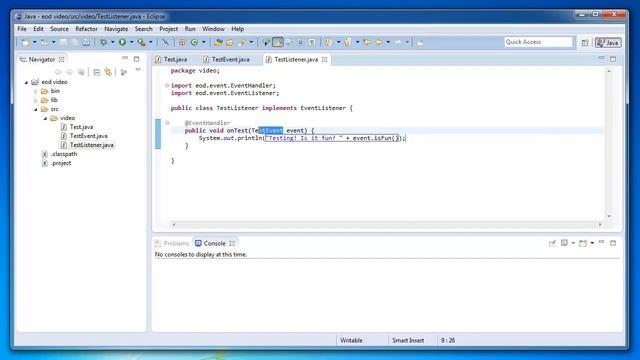Viewport: 640px width, 360px height.
Task: Click the New Java Class icon
Action: [194, 42]
